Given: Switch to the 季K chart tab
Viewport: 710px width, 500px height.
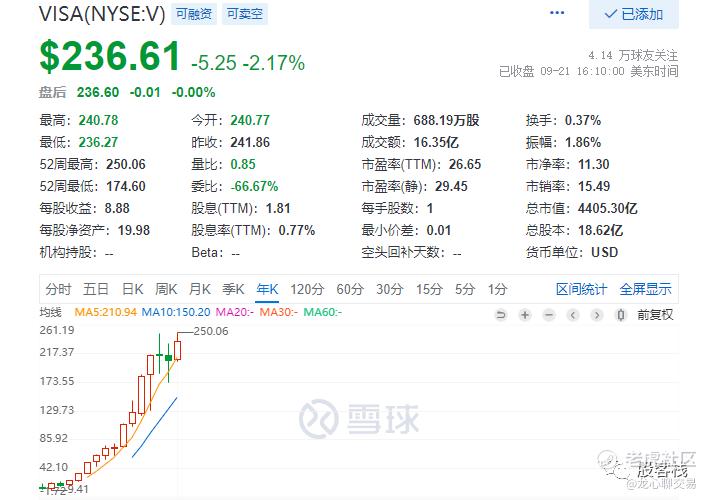Looking at the screenshot, I should pyautogui.click(x=233, y=289).
